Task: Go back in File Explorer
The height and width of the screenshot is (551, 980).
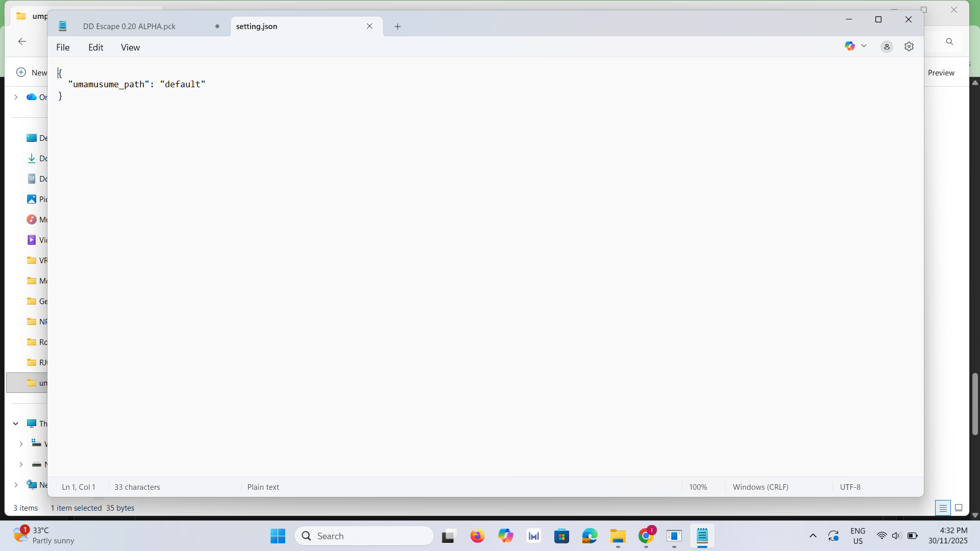Action: (22, 41)
